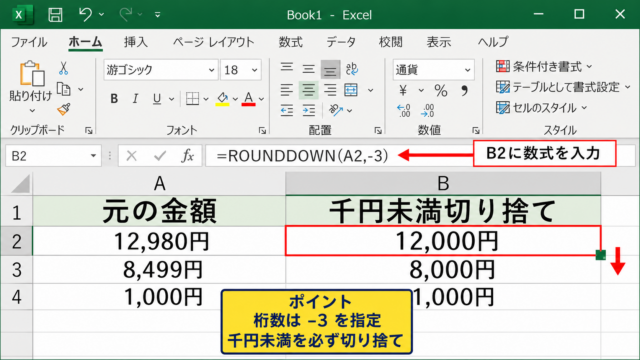This screenshot has height=360, width=640.
Task: Open クリップボード dialog launcher
Action: point(89,131)
